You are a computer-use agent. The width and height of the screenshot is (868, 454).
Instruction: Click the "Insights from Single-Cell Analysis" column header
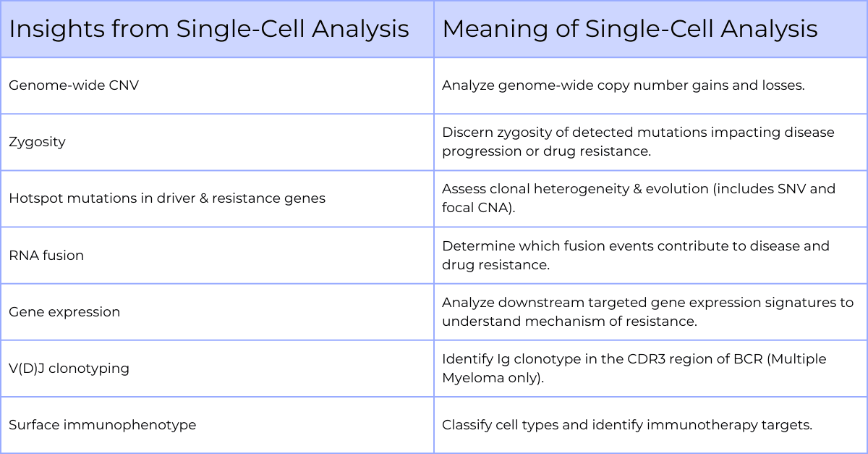pos(209,29)
